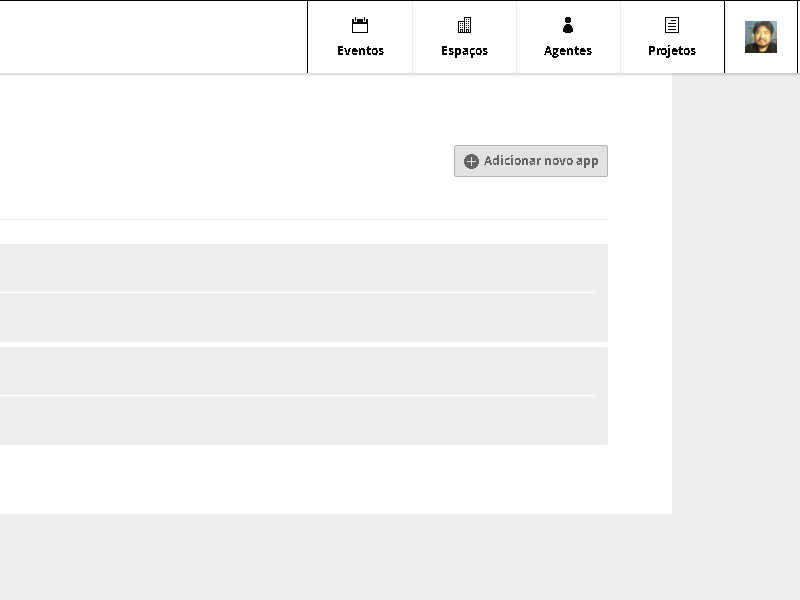Click the first gray app entry's lower row
The width and height of the screenshot is (800, 600).
[x=300, y=317]
